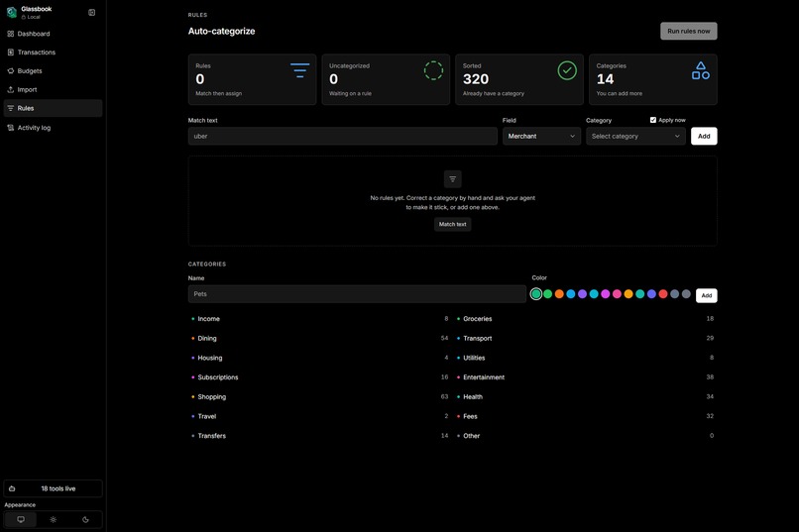Switch appearance to light sun mode
This screenshot has height=532, width=799.
[x=53, y=520]
